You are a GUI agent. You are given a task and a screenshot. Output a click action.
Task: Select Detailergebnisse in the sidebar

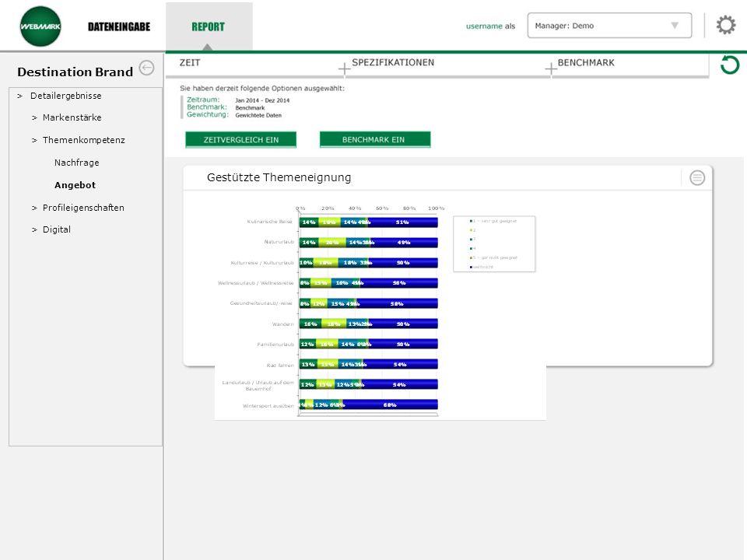[x=65, y=96]
